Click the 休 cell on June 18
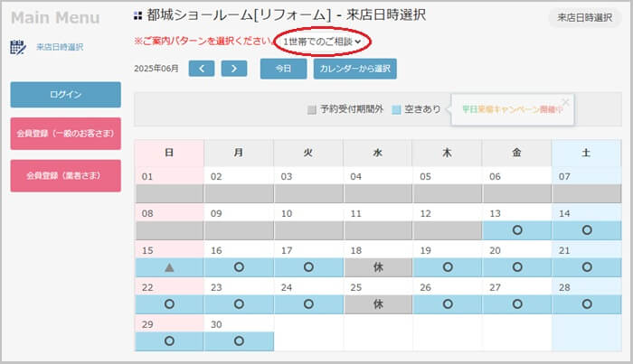The width and height of the screenshot is (633, 364). tap(378, 267)
